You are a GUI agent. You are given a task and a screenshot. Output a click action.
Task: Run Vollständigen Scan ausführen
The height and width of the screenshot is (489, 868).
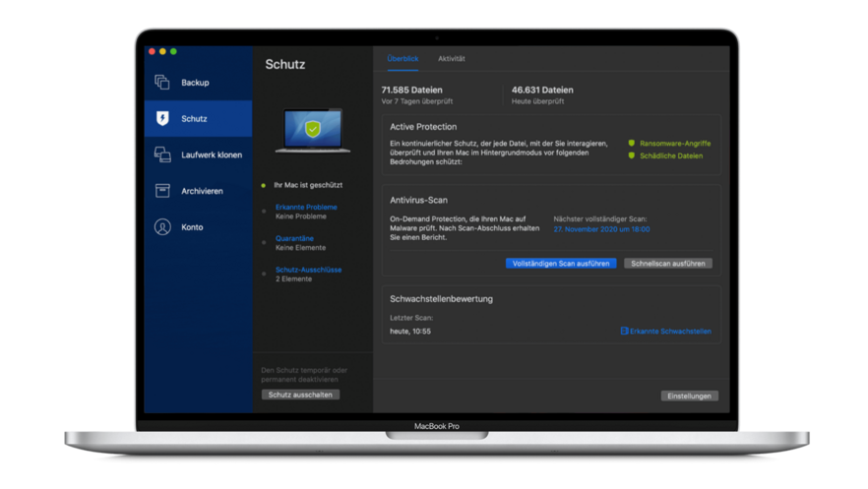point(561,264)
